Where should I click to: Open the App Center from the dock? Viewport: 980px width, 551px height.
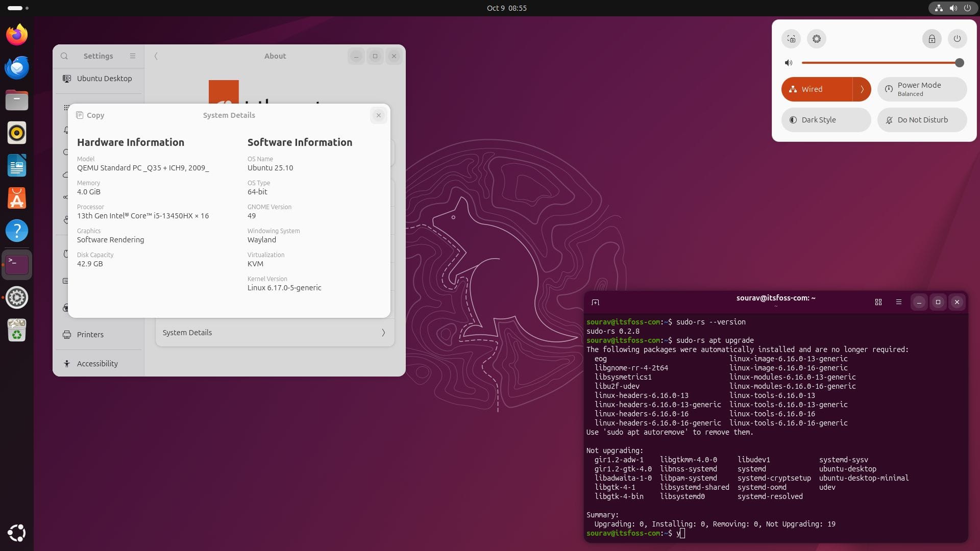coord(17,198)
